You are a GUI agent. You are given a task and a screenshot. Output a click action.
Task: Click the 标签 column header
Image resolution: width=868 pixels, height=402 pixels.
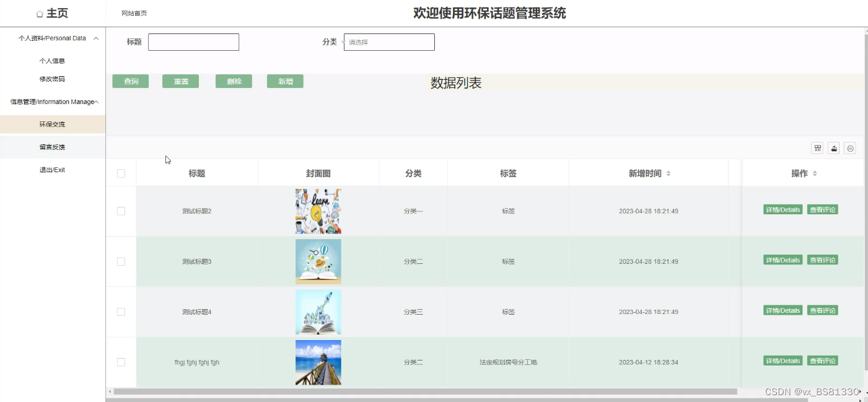pyautogui.click(x=508, y=173)
